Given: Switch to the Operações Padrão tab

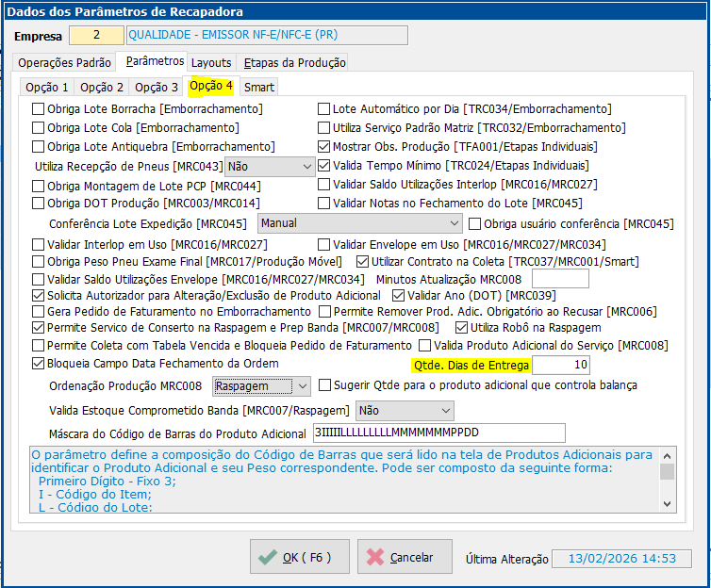Looking at the screenshot, I should (65, 63).
